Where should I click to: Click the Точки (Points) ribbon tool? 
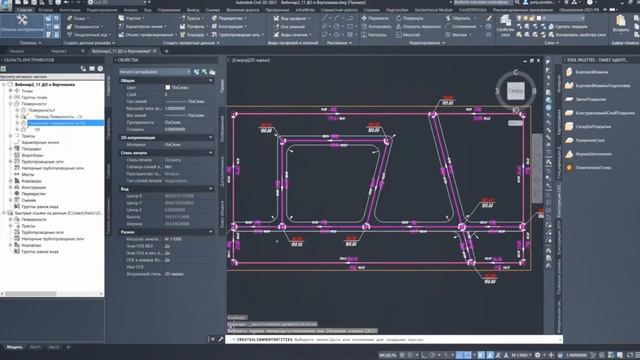click(78, 18)
